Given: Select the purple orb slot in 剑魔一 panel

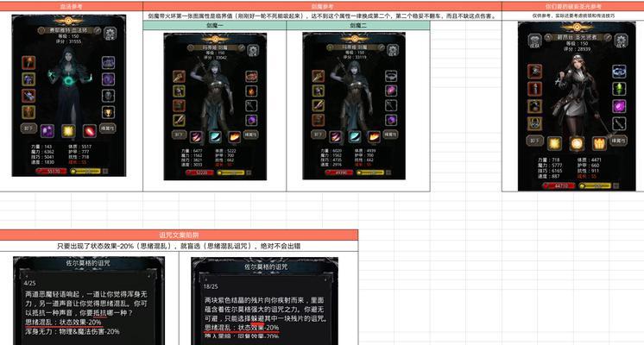Looking at the screenshot, I should 251,120.
